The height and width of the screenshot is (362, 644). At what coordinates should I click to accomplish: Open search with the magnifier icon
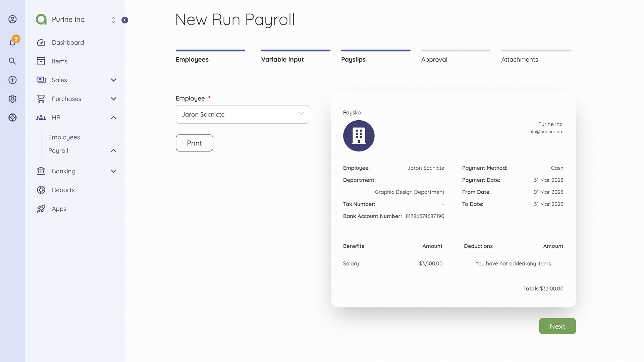coord(12,61)
